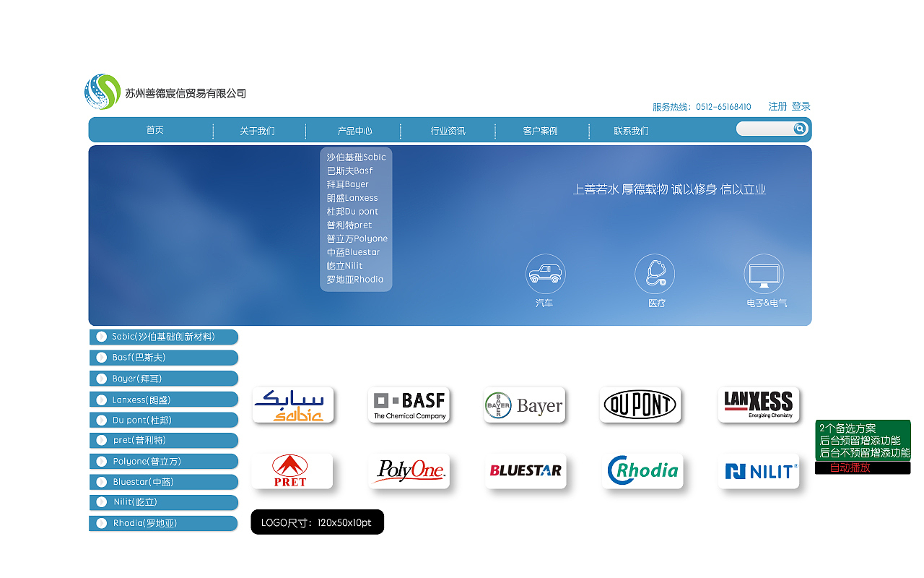Open the PRET brand logo card
Image resolution: width=924 pixels, height=578 pixels.
(x=292, y=471)
